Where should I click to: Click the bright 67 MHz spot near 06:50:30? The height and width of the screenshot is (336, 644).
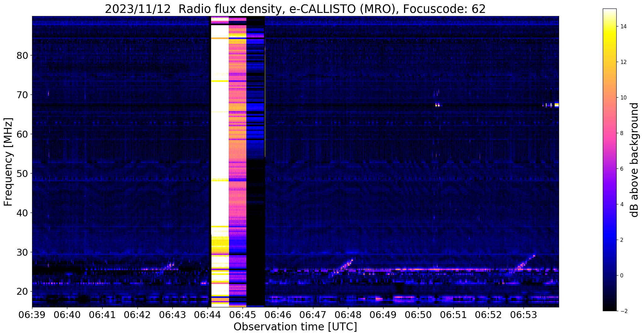[x=437, y=105]
